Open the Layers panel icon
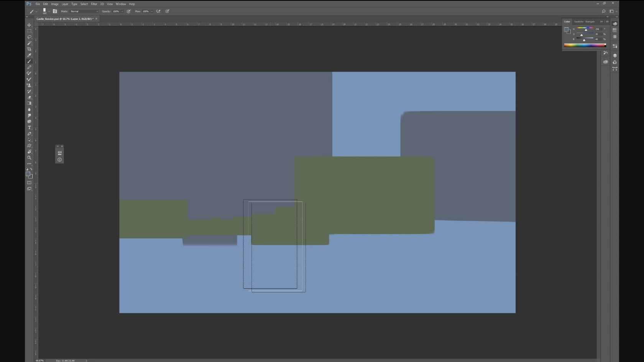 tap(615, 56)
